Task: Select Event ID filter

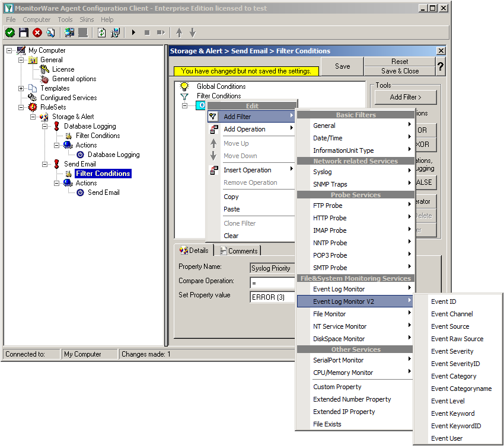Action: pos(458,301)
